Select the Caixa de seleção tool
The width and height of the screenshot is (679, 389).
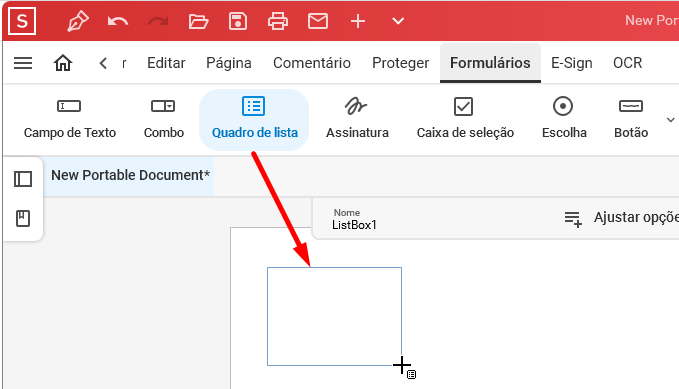[465, 118]
